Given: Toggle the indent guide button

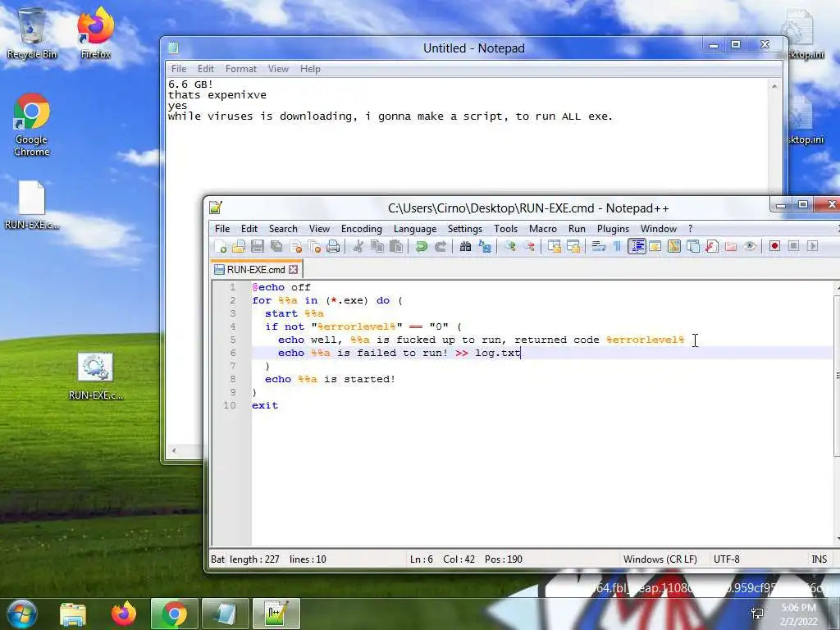Looking at the screenshot, I should pos(637,246).
